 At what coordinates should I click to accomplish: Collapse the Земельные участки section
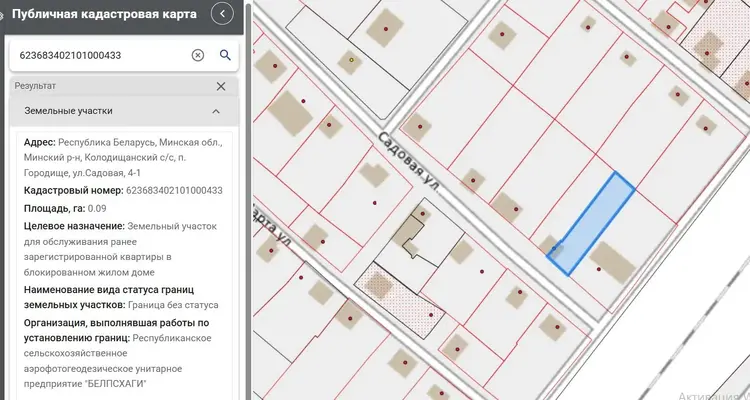tap(216, 111)
